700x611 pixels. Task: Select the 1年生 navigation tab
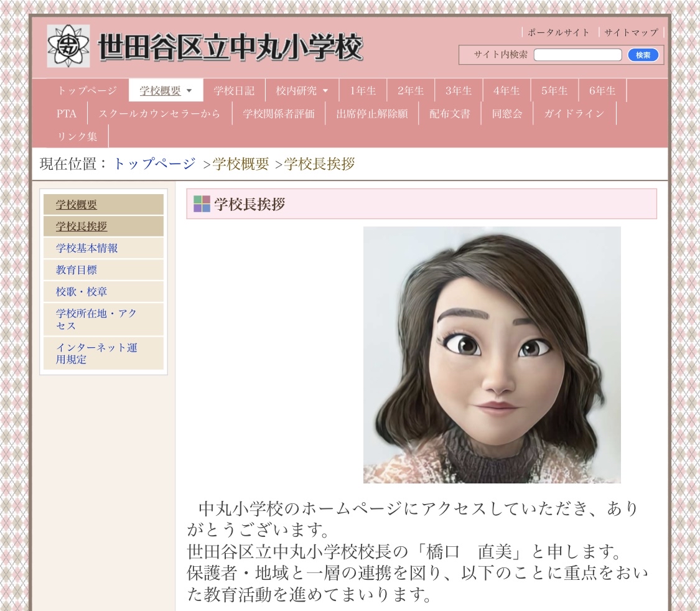pos(363,91)
